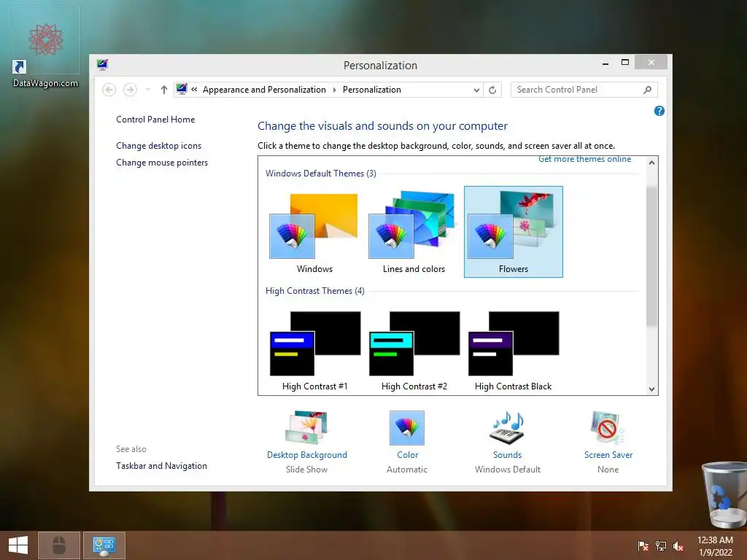Expand the address bar history dropdown
This screenshot has width=747, height=560.
tap(476, 90)
